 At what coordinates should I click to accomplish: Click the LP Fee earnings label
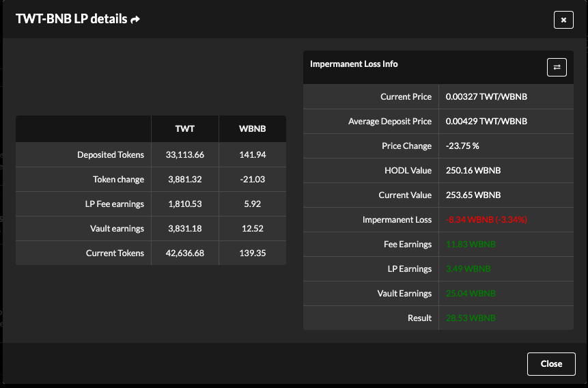(x=114, y=204)
